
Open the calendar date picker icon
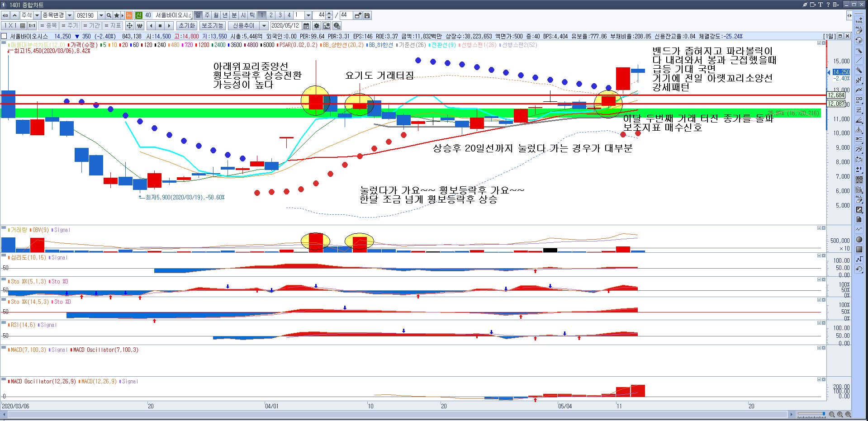click(306, 26)
